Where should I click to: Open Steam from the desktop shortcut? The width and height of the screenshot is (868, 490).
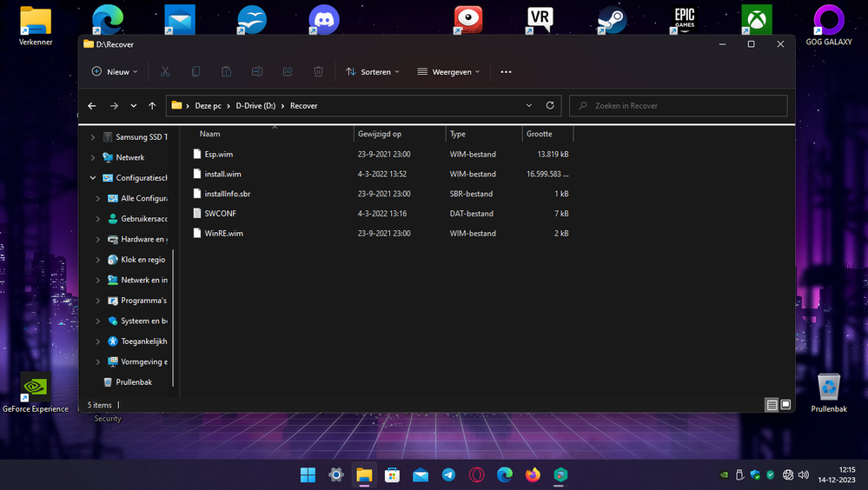click(611, 20)
